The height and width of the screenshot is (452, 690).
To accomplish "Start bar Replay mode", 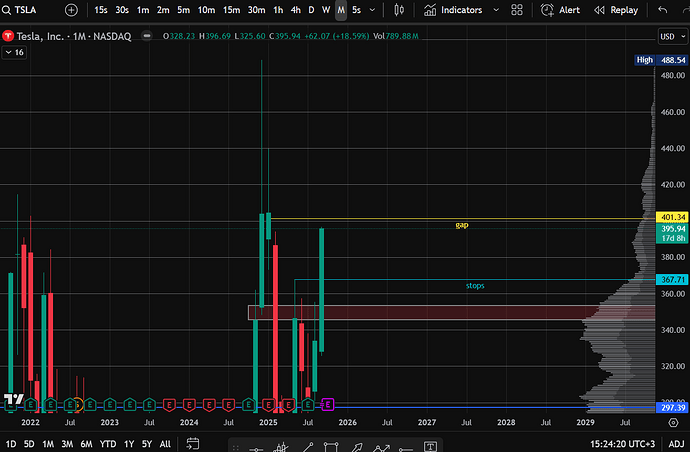I will 617,10.
